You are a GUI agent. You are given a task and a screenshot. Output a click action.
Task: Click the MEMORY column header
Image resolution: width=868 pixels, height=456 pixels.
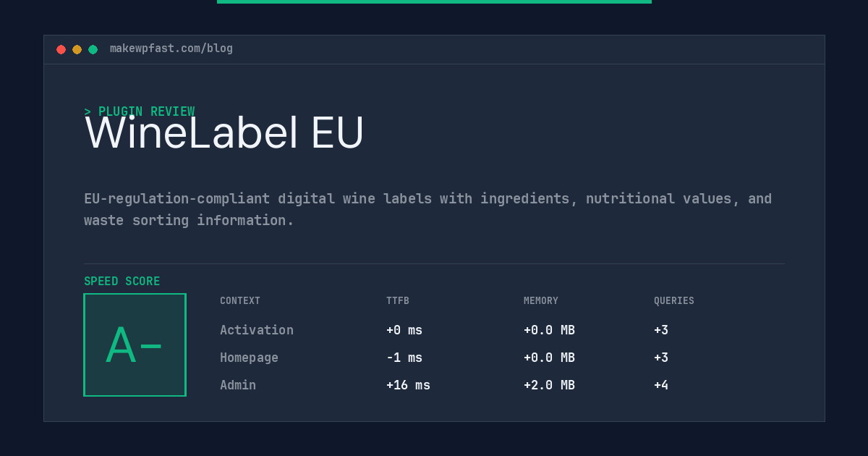point(541,301)
